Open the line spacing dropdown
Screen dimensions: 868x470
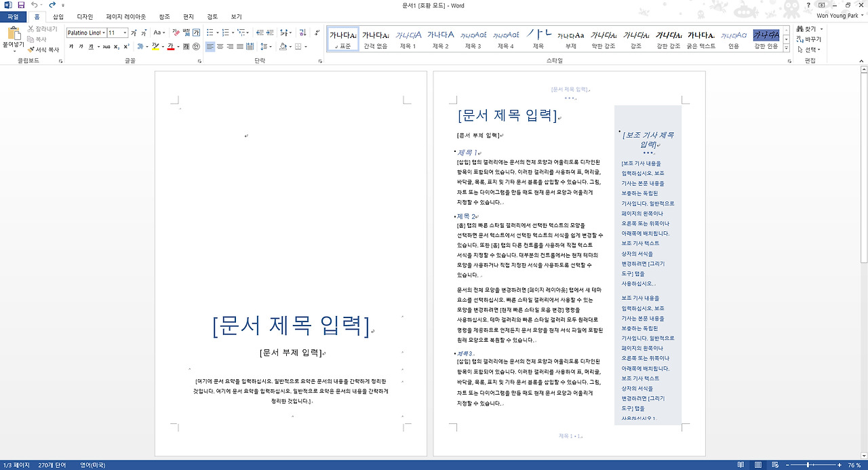pyautogui.click(x=267, y=46)
